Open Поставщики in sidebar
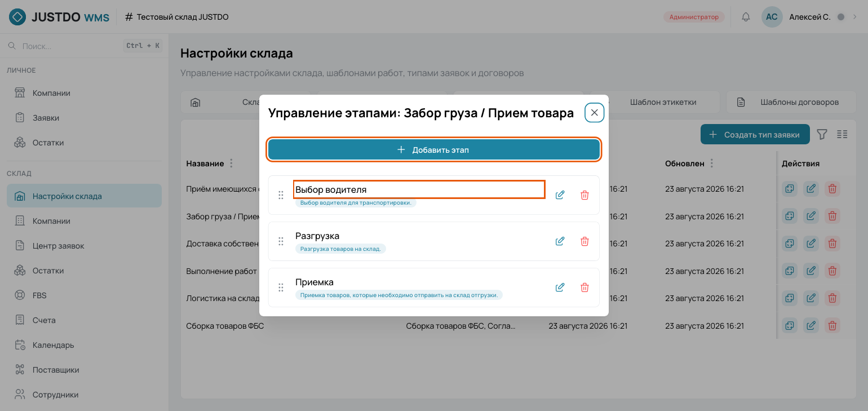This screenshot has width=868, height=411. [x=84, y=370]
